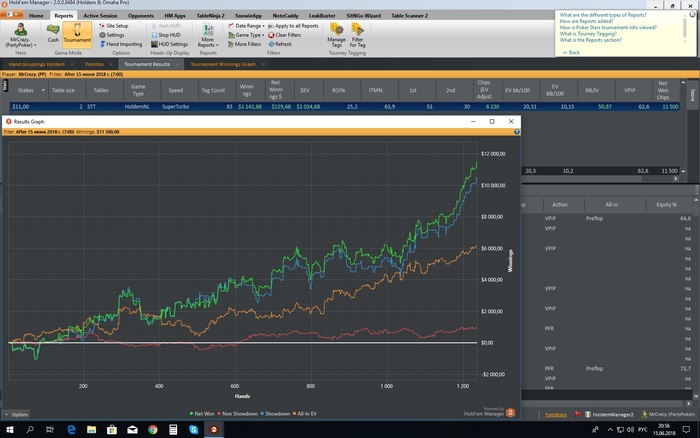Open Windows notification center

point(687,430)
